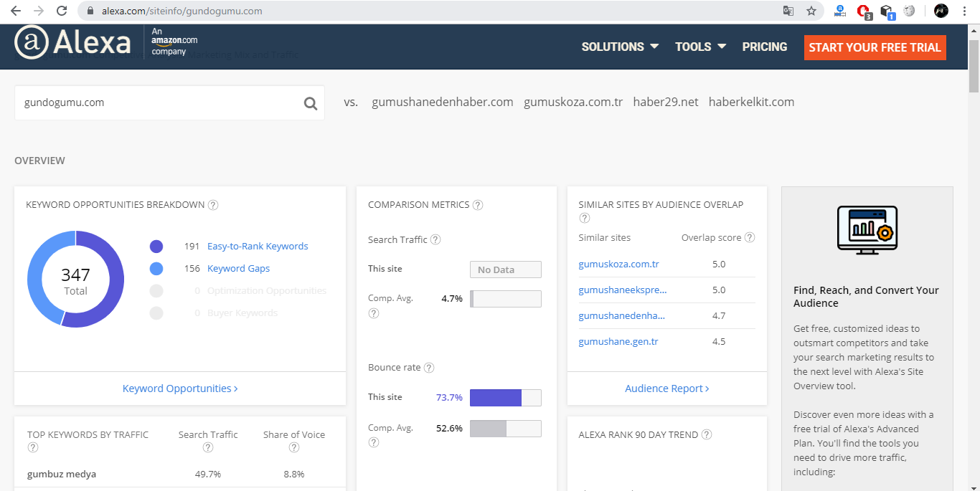Image resolution: width=980 pixels, height=491 pixels.
Task: Click the dark purple Easy-to-Rank legend dot
Action: pyautogui.click(x=156, y=247)
